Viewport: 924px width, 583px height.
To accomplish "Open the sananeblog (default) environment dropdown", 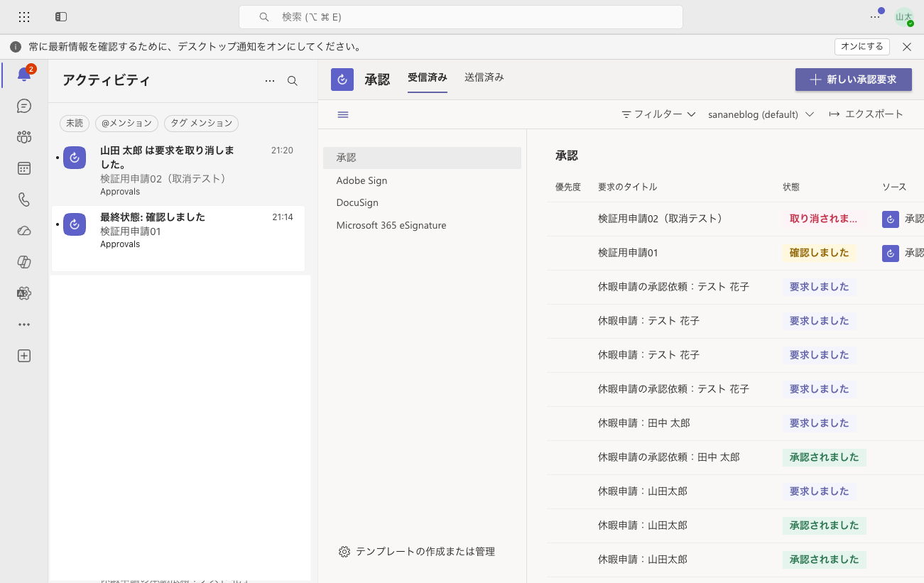I will tap(761, 114).
